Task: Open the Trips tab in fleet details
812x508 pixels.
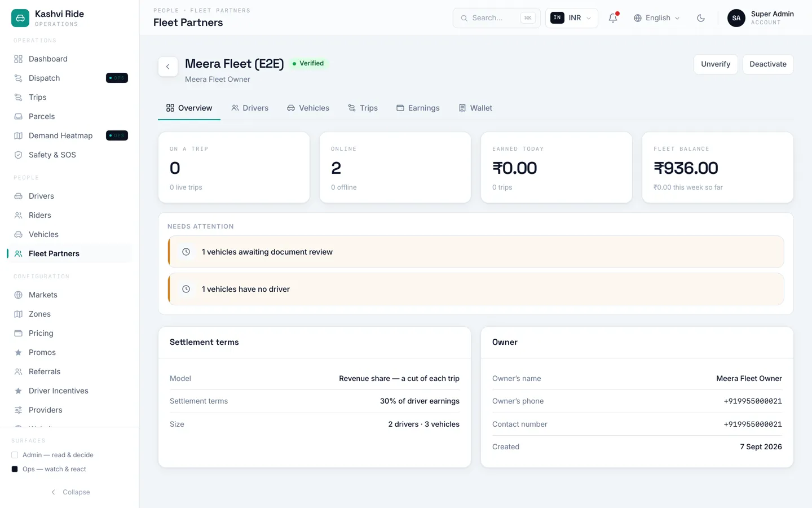Action: pyautogui.click(x=363, y=108)
